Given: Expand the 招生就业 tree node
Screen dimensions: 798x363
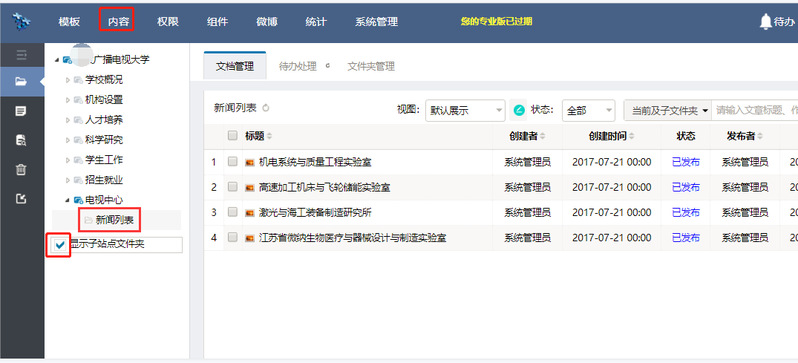Looking at the screenshot, I should [x=68, y=180].
